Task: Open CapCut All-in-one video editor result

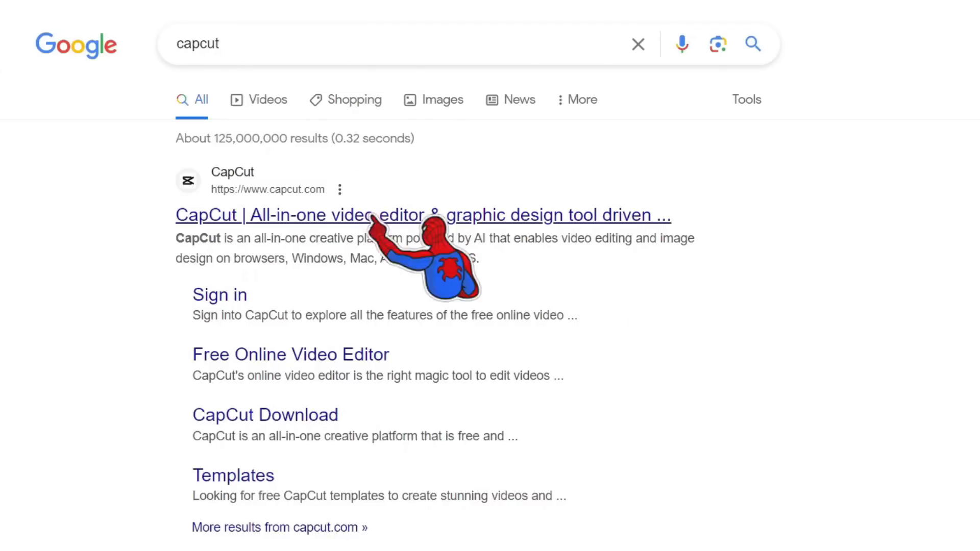Action: click(x=423, y=215)
